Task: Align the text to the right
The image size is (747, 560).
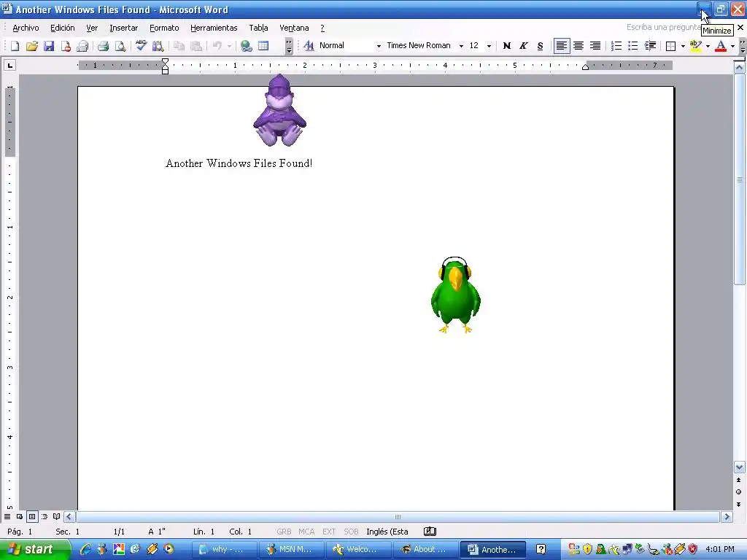Action: click(595, 46)
